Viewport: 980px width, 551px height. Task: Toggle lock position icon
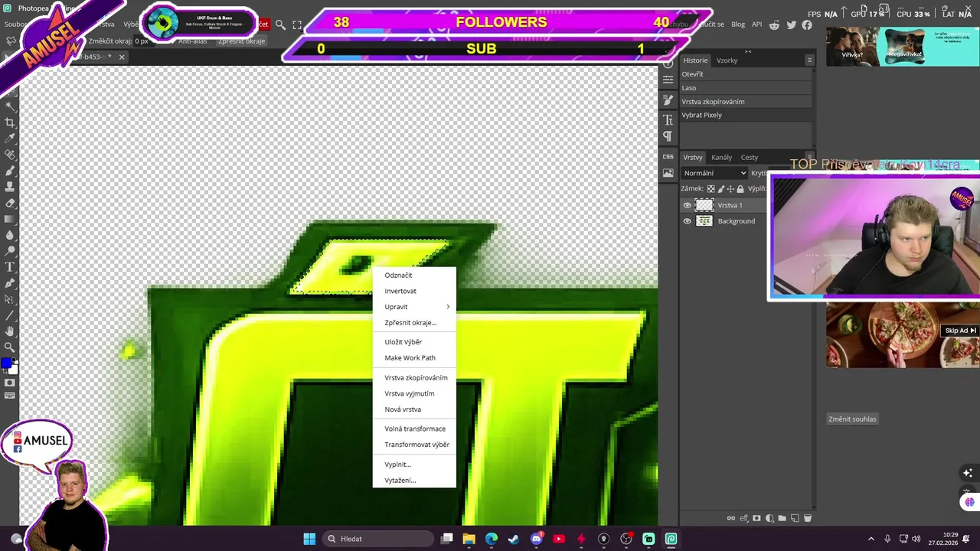730,188
